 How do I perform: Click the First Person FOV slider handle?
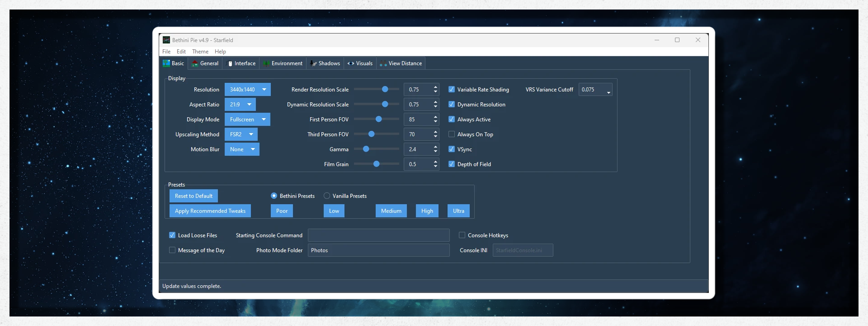(x=379, y=120)
